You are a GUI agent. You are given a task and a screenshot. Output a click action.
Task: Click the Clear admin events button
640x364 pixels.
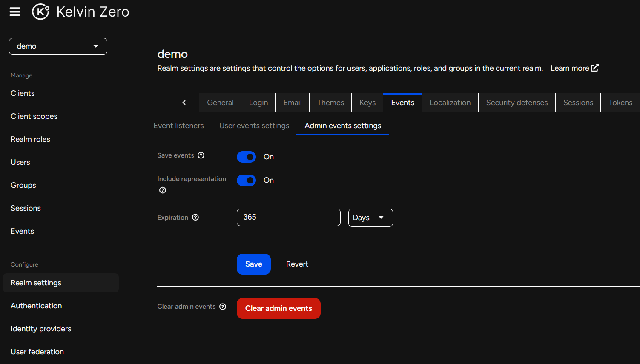[278, 308]
